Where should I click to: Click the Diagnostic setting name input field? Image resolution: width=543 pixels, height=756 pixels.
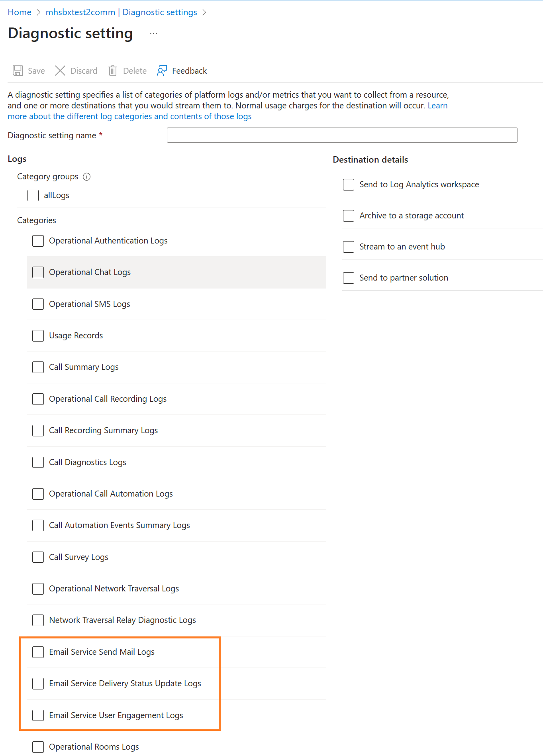click(342, 135)
